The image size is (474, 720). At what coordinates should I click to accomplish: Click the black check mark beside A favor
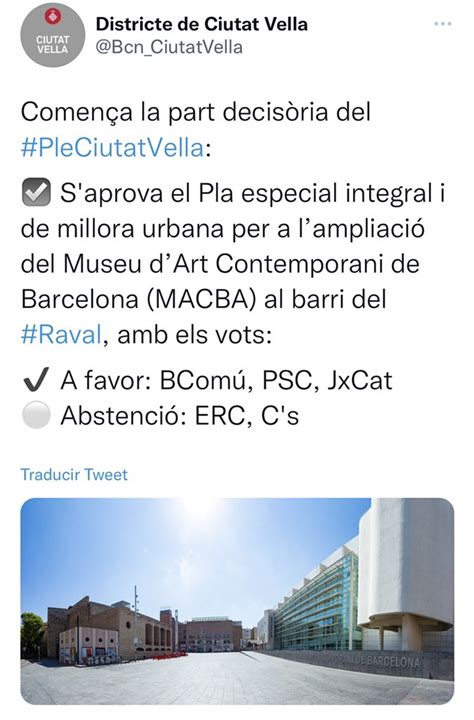point(36,380)
